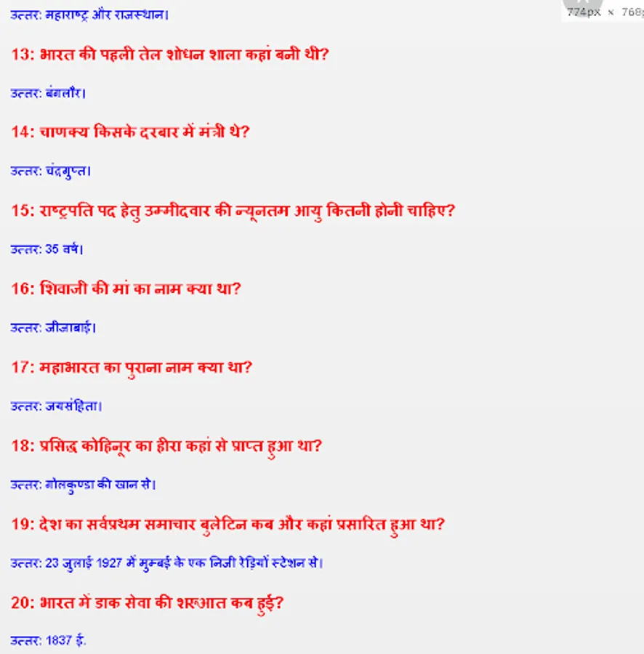Click question 20 about डाक सेवा
Image resolution: width=644 pixels, height=654 pixels.
(x=148, y=603)
